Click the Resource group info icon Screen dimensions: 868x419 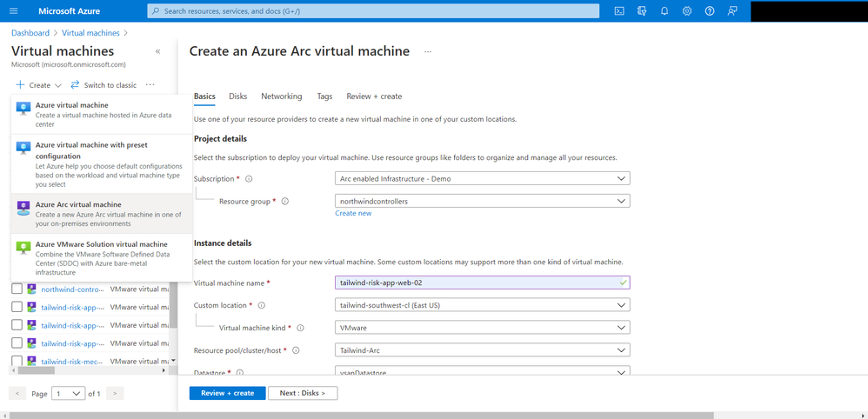[x=285, y=202]
